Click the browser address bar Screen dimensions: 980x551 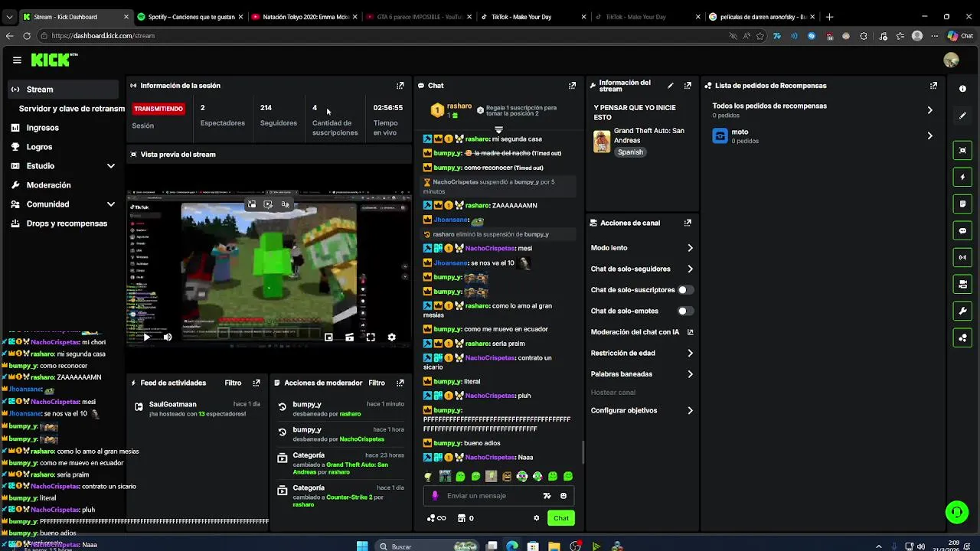coord(383,36)
